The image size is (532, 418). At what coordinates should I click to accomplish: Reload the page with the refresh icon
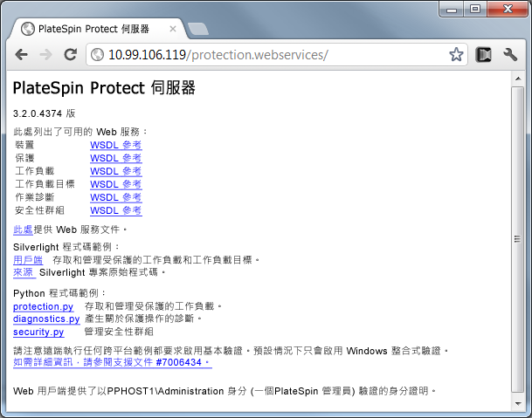[71, 55]
